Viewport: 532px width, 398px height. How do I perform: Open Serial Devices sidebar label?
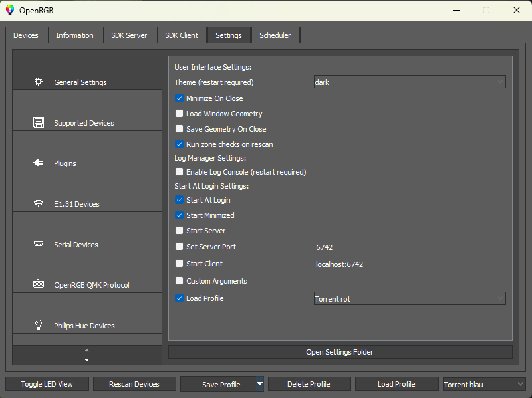pos(76,245)
